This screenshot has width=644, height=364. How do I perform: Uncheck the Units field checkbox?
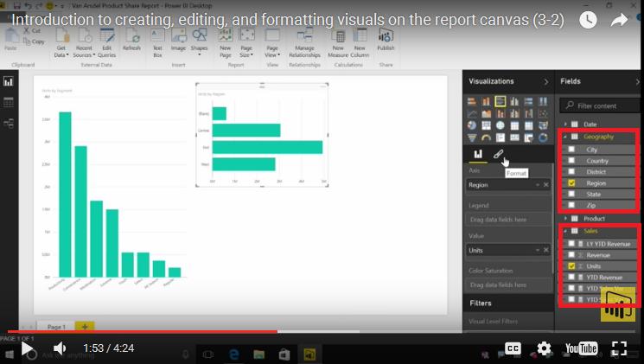(571, 265)
